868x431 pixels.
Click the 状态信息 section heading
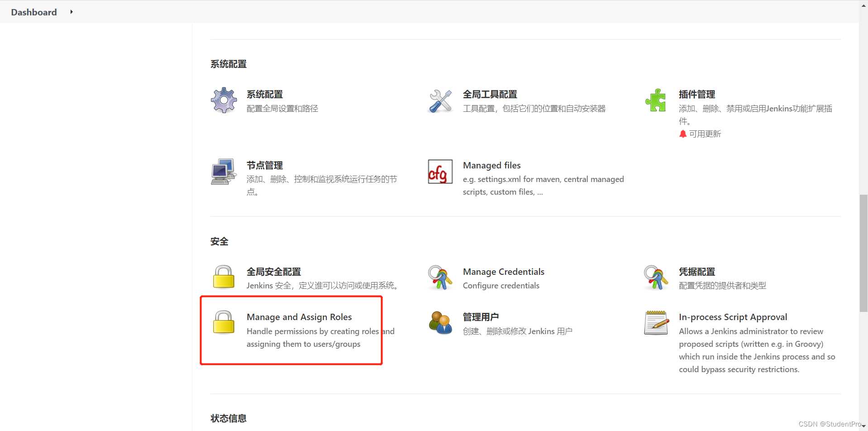(x=228, y=418)
